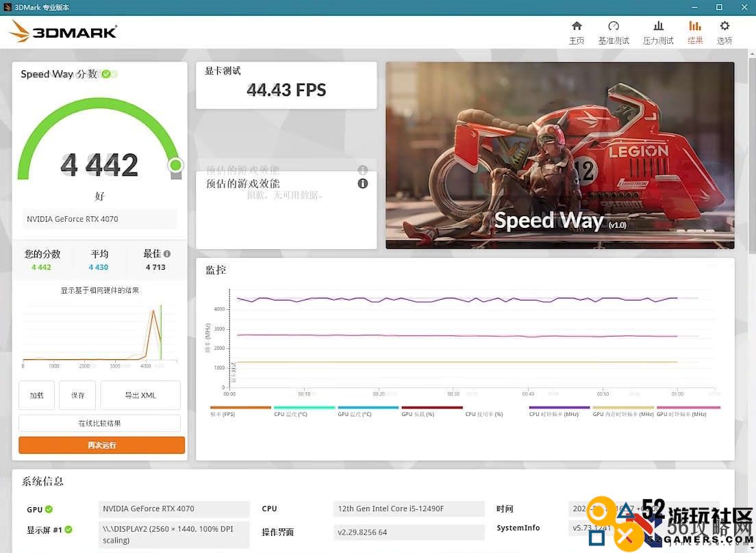The height and width of the screenshot is (553, 756).
Task: Click the 加载 load button
Action: click(x=37, y=395)
